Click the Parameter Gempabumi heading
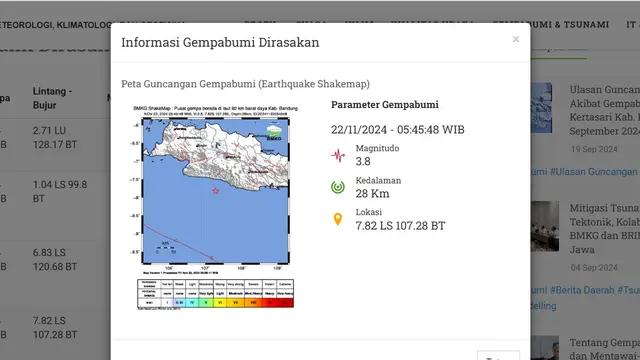The height and width of the screenshot is (360, 640). pyautogui.click(x=384, y=104)
